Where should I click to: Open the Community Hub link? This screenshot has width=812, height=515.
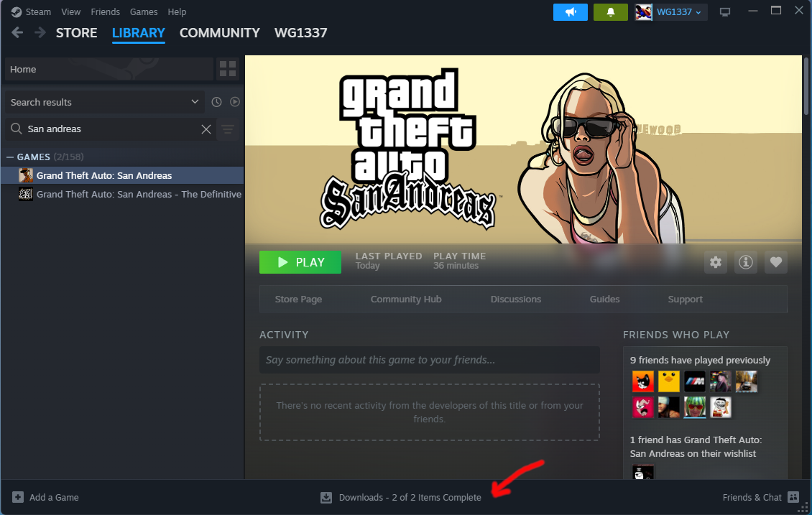tap(406, 300)
